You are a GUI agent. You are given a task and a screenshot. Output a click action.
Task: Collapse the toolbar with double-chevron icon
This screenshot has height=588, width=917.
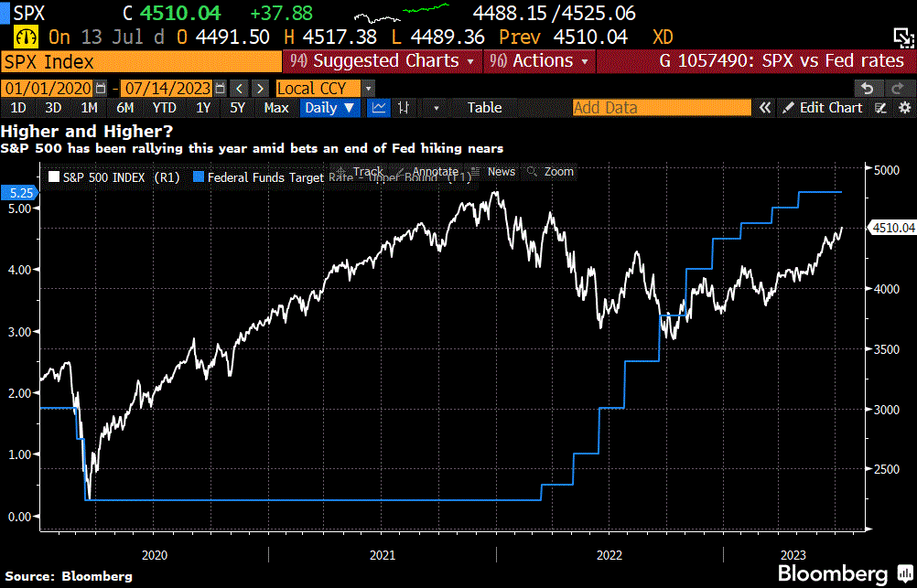764,108
